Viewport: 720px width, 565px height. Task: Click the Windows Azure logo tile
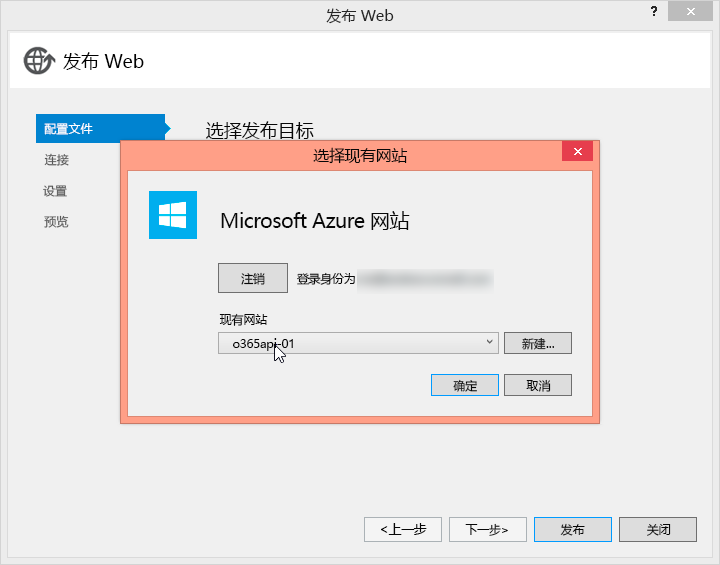[173, 215]
